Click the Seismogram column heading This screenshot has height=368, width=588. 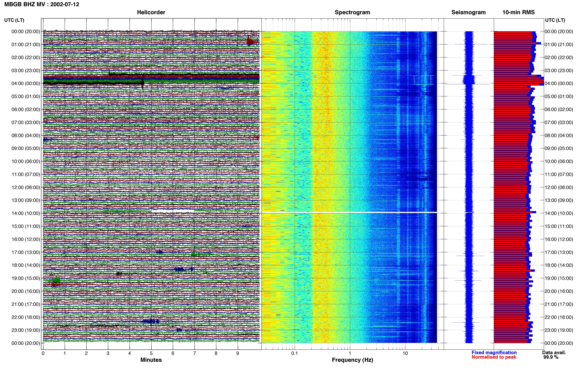coord(468,12)
